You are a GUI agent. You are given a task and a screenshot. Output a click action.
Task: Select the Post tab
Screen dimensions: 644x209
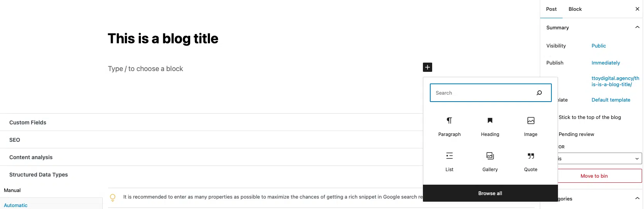551,9
